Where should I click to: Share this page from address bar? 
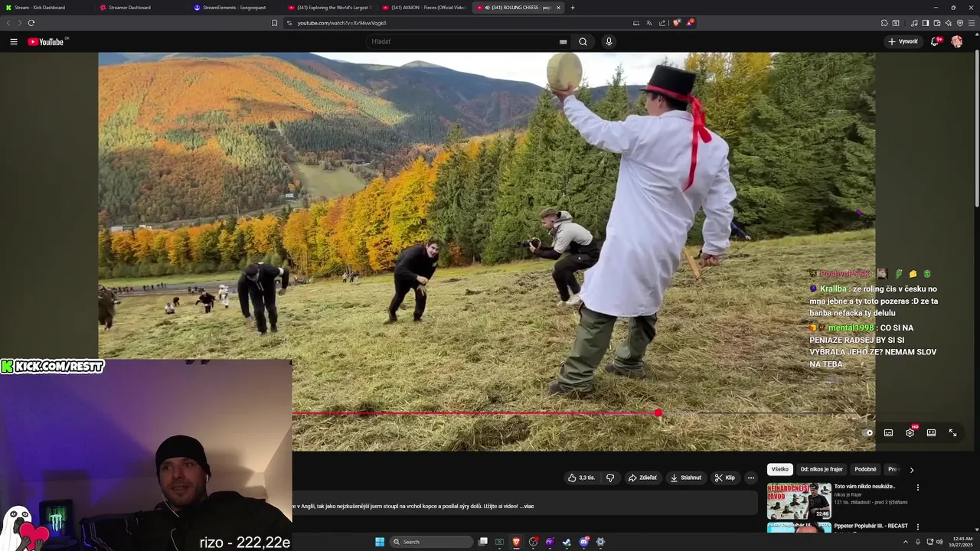(662, 23)
